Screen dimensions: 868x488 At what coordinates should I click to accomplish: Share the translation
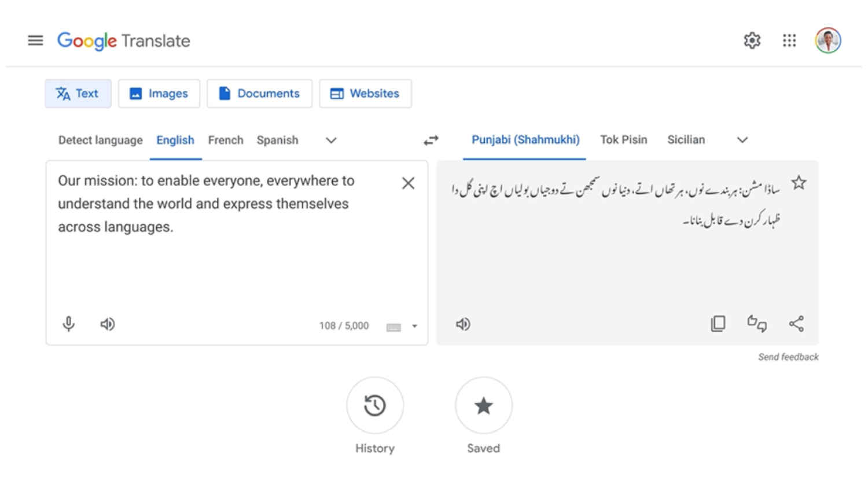797,324
